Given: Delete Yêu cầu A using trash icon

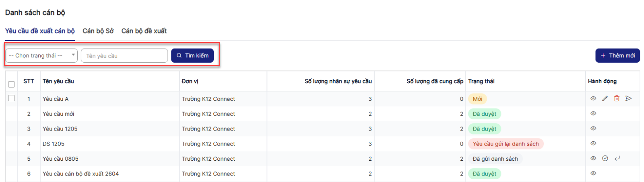Looking at the screenshot, I should click(616, 98).
